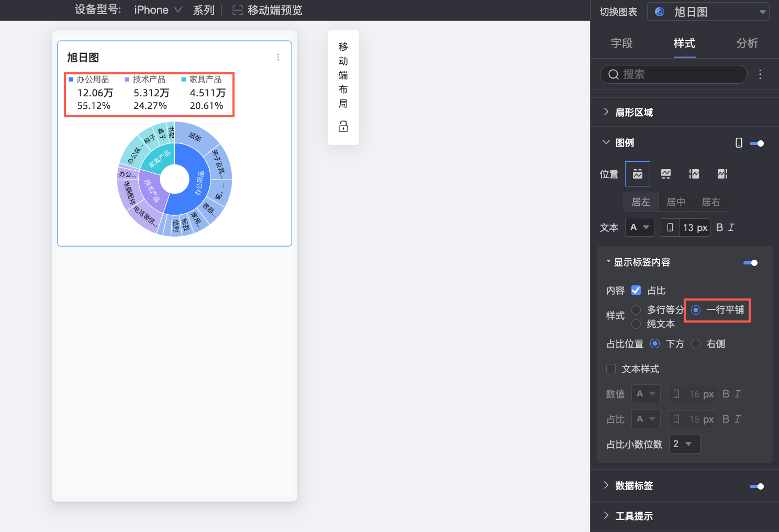Click the italic icon in 占比 text row

click(738, 419)
